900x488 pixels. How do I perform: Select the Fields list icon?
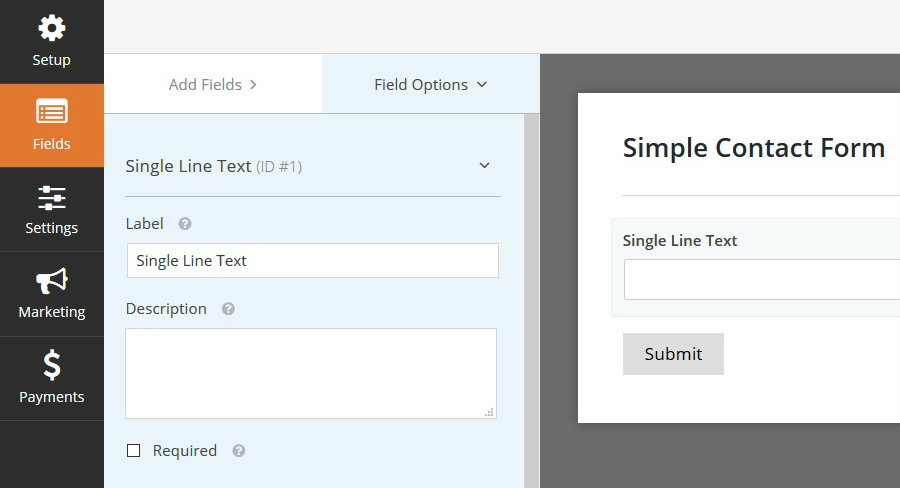click(52, 111)
